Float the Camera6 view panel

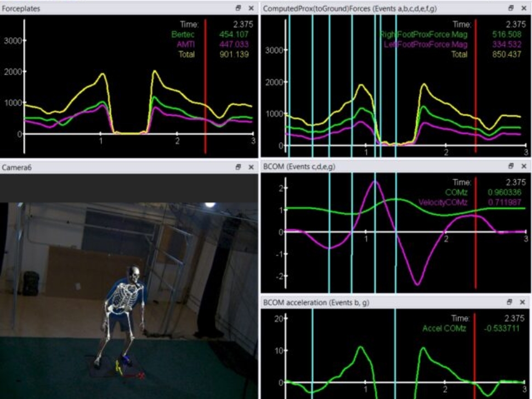click(x=239, y=167)
